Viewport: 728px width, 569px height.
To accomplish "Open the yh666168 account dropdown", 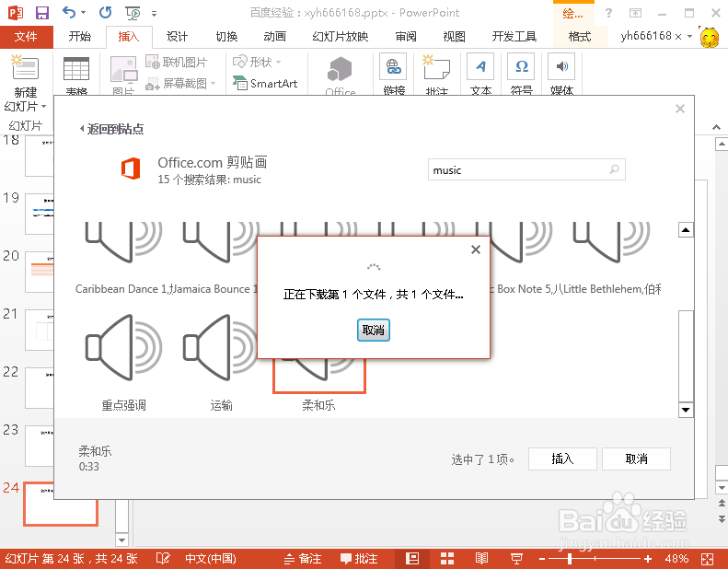I will pos(689,36).
